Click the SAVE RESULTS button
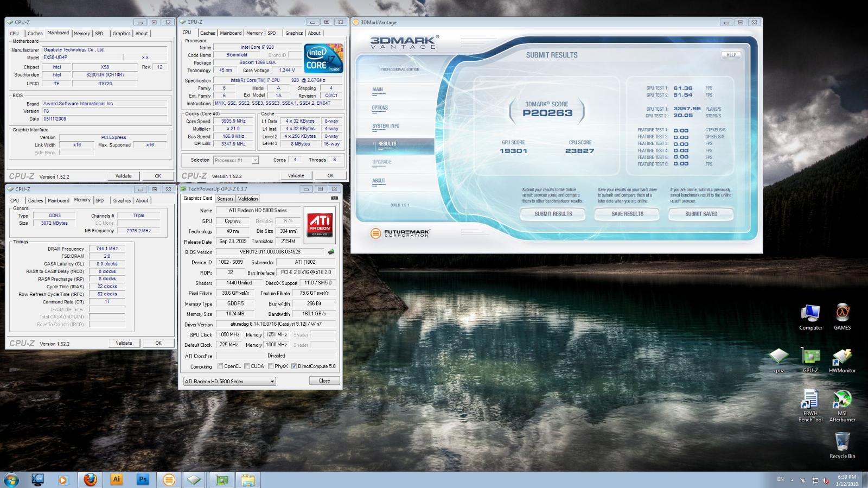Viewport: 868px width, 488px height. click(628, 214)
